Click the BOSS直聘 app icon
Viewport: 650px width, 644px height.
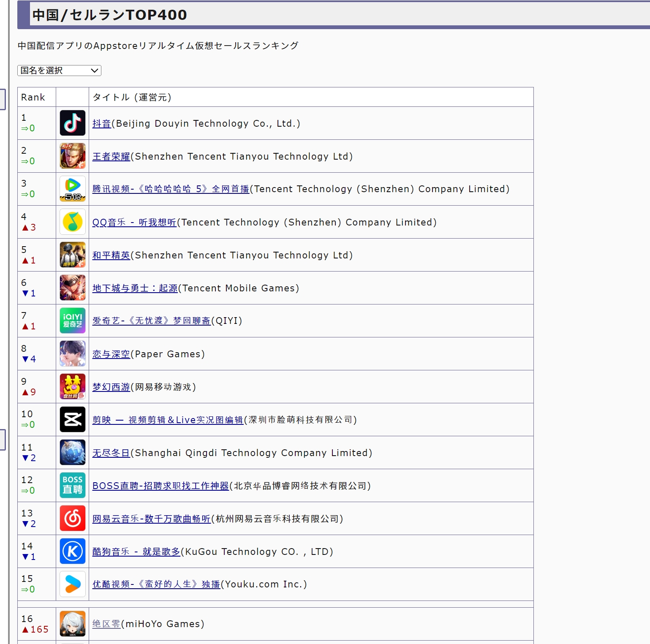(x=73, y=485)
